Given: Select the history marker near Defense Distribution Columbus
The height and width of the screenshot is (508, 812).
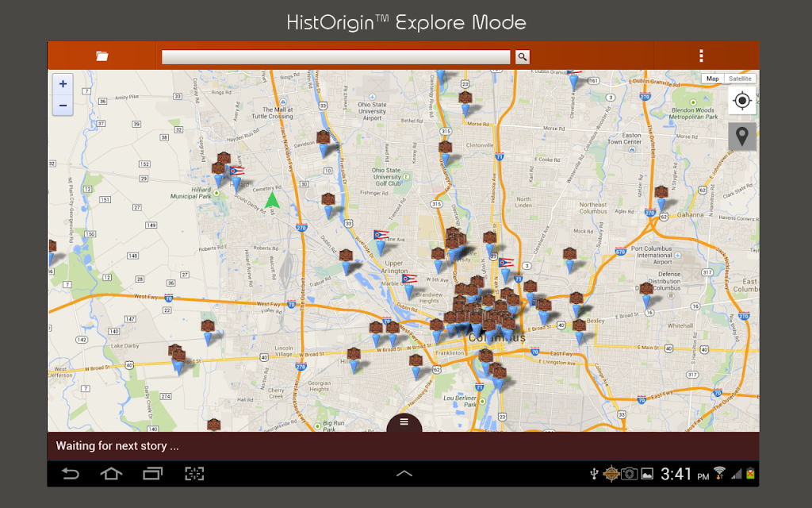Looking at the screenshot, I should [646, 295].
